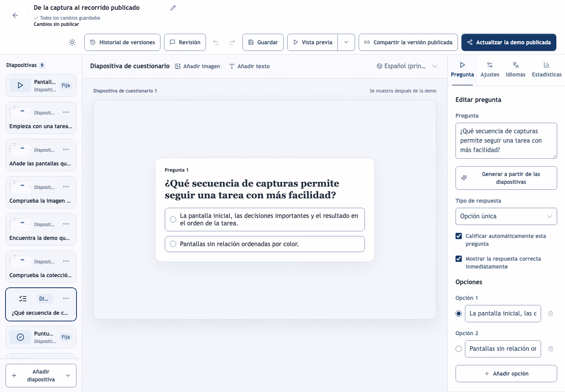This screenshot has width=565, height=392.
Task: Open the Tipo de respuesta dropdown
Action: [x=506, y=216]
